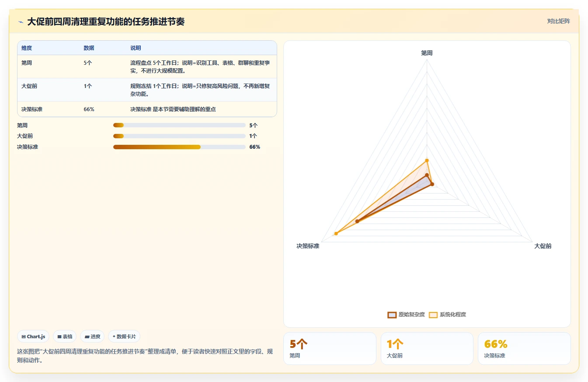The height and width of the screenshot is (382, 588).
Task: Click the 5个 value in table
Action: pyautogui.click(x=88, y=63)
